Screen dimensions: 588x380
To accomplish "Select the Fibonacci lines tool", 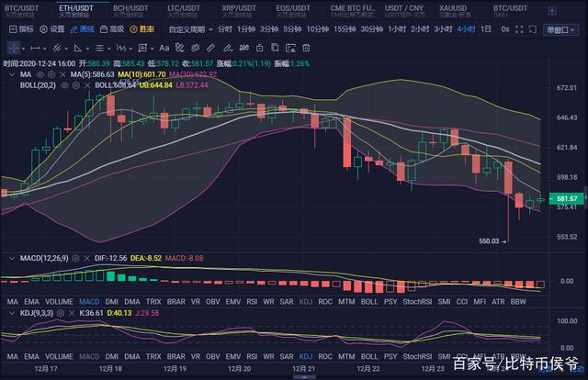I will coord(99,48).
